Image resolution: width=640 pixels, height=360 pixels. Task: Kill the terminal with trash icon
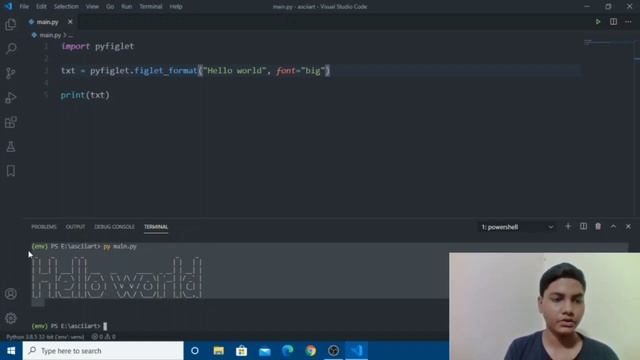tap(598, 227)
